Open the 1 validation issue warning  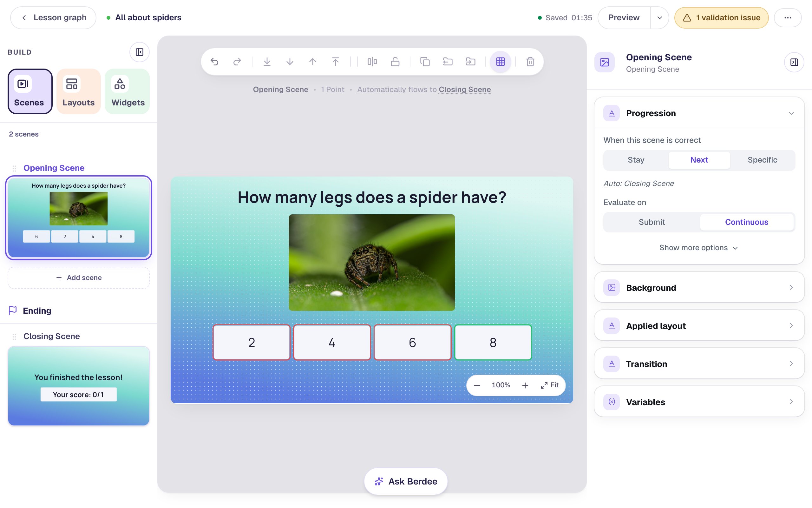click(x=721, y=18)
